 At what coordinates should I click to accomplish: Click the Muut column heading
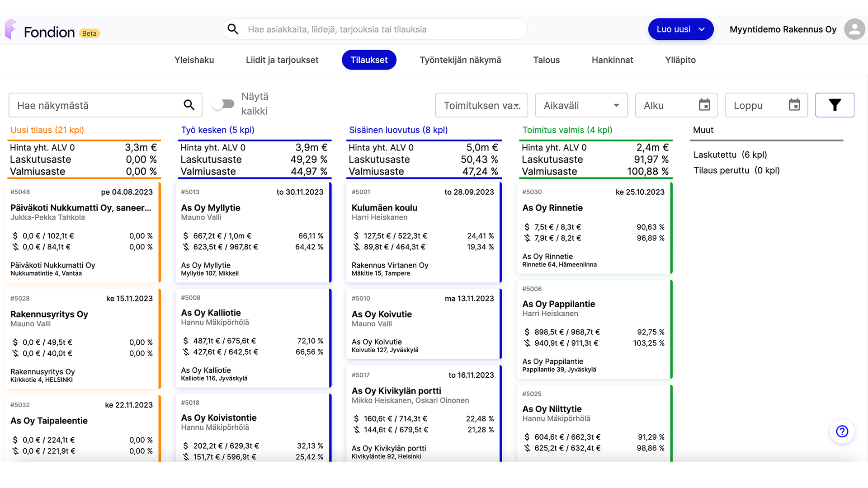[703, 130]
